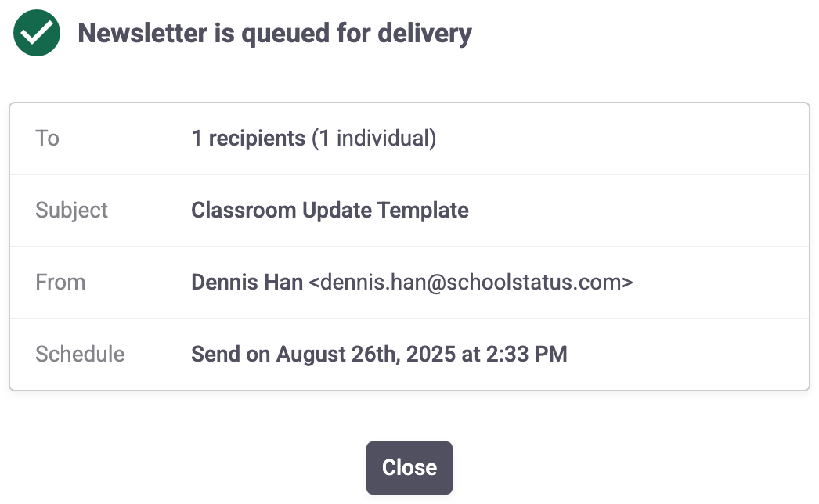Click the bold "1 recipients" text
The height and width of the screenshot is (504, 819).
pyautogui.click(x=248, y=139)
